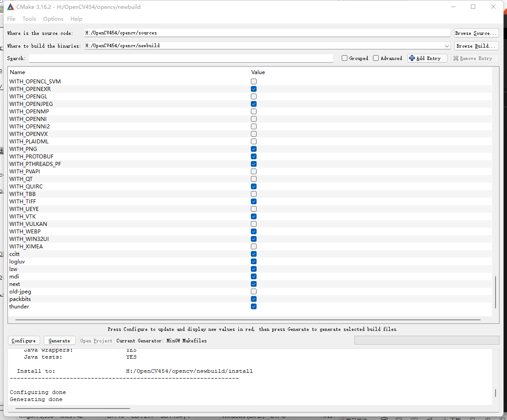507x420 pixels.
Task: Uncheck the lzw checkbox
Action: click(254, 269)
